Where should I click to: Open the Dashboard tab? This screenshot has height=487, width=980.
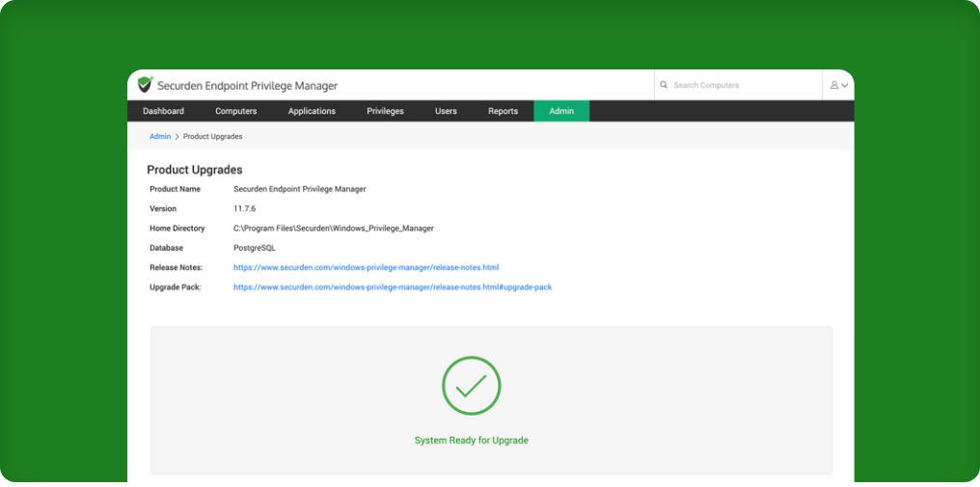pos(163,111)
